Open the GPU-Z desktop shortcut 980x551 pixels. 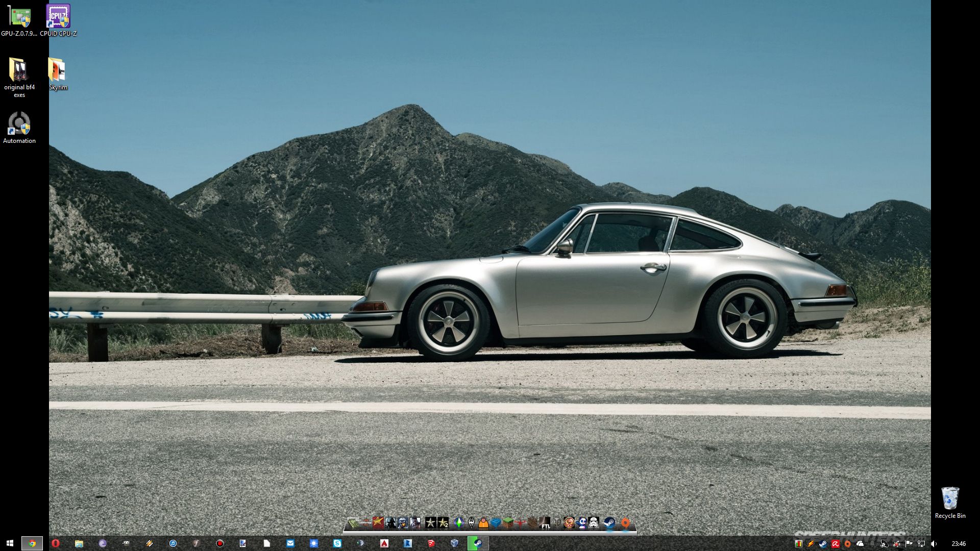[x=19, y=20]
